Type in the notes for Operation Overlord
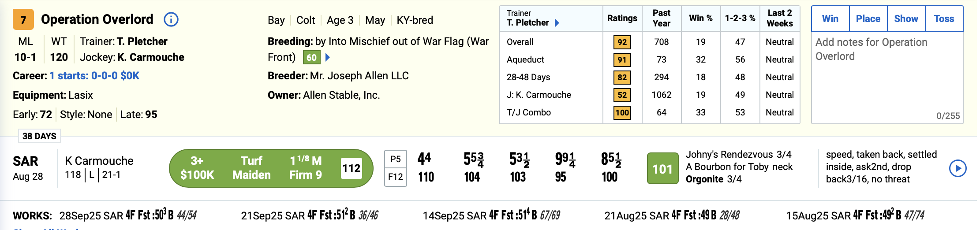Image resolution: width=980 pixels, height=230 pixels. coord(886,70)
